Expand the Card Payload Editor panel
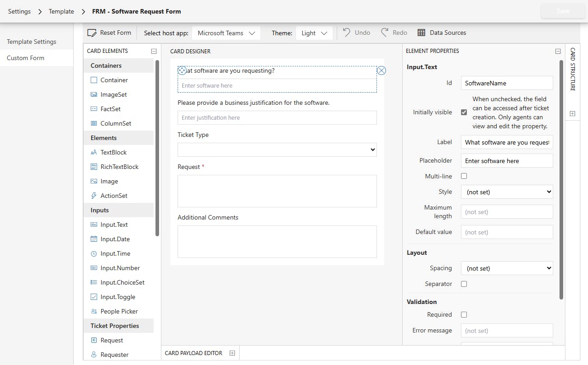Image resolution: width=588 pixels, height=365 pixels. click(232, 353)
